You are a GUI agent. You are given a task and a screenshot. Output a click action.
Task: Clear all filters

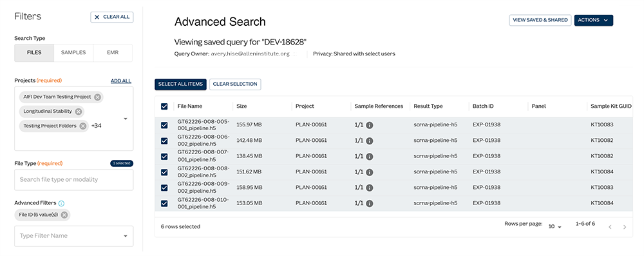(x=111, y=17)
